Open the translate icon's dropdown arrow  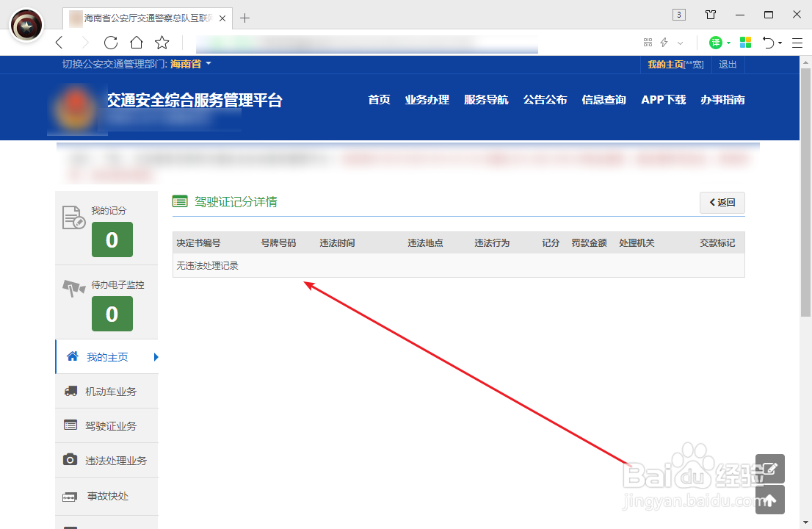(x=730, y=43)
